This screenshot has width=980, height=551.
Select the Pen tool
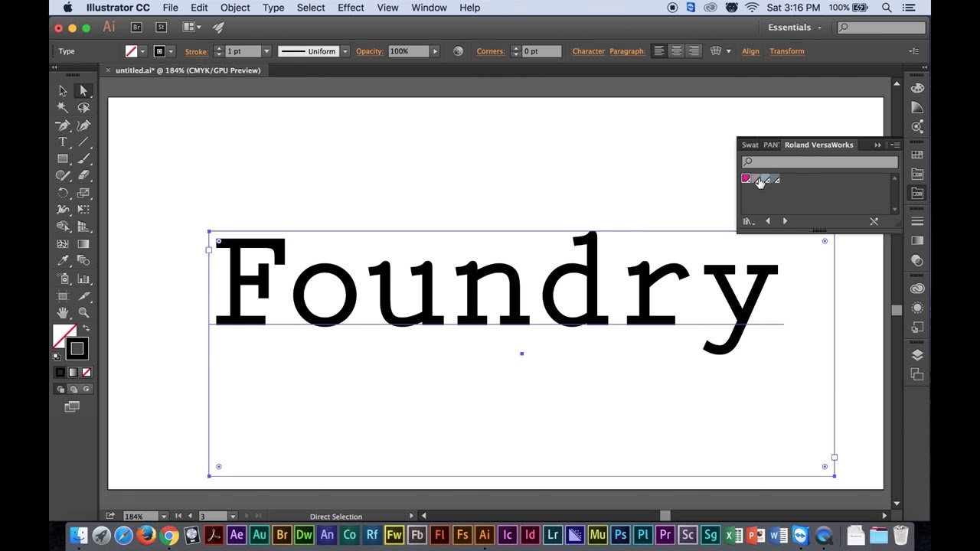pyautogui.click(x=63, y=126)
